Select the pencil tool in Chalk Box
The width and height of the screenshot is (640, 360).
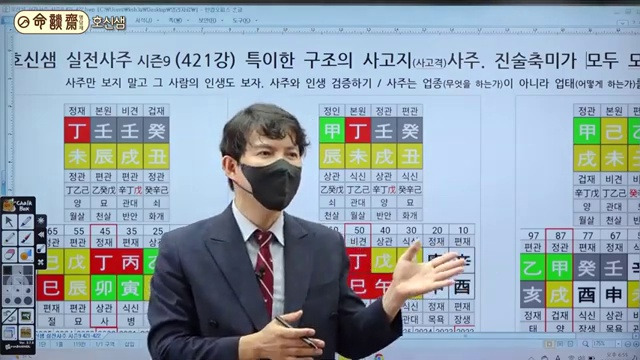[x=9, y=238]
